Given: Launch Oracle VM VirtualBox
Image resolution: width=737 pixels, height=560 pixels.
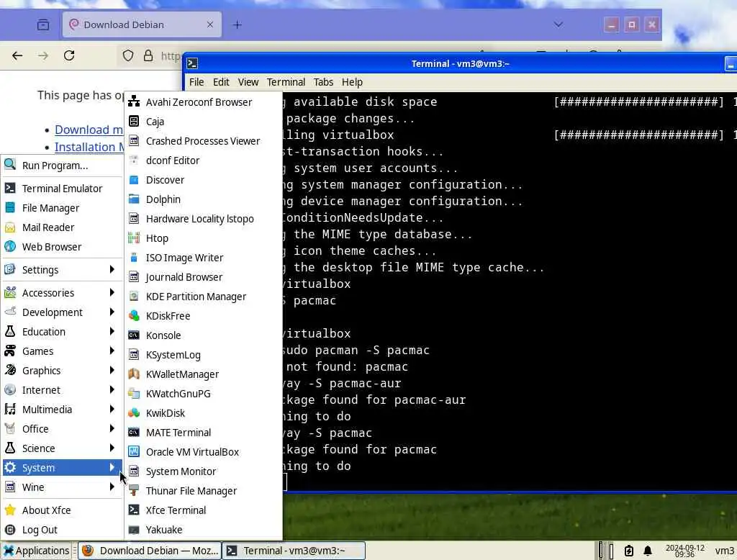Looking at the screenshot, I should [203, 452].
